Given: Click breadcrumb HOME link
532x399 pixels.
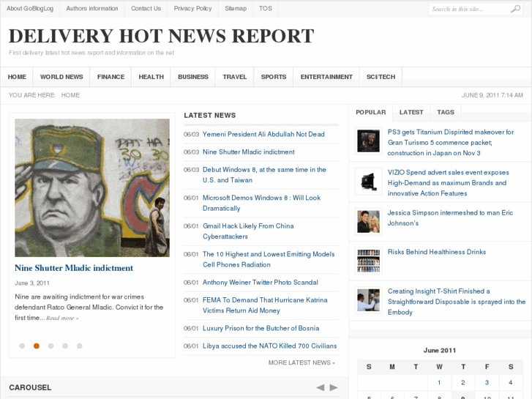Looking at the screenshot, I should click(x=70, y=95).
